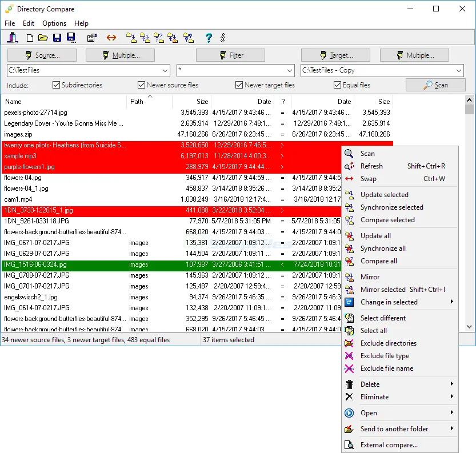
Task: Choose Scan in the context menu
Action: tap(400, 154)
